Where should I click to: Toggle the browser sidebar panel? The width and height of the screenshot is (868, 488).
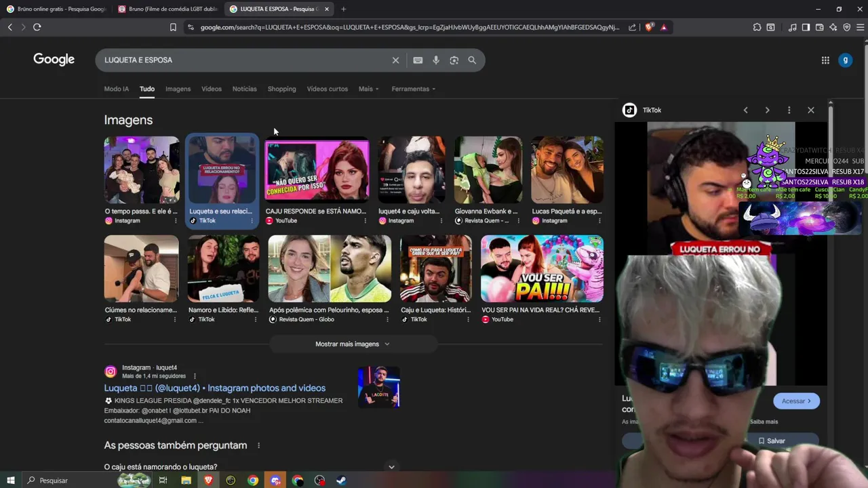click(806, 27)
